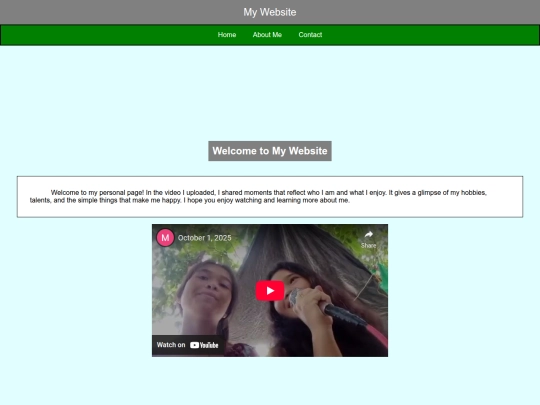Open the Contact navigation link
This screenshot has height=405, width=540.
pos(310,35)
